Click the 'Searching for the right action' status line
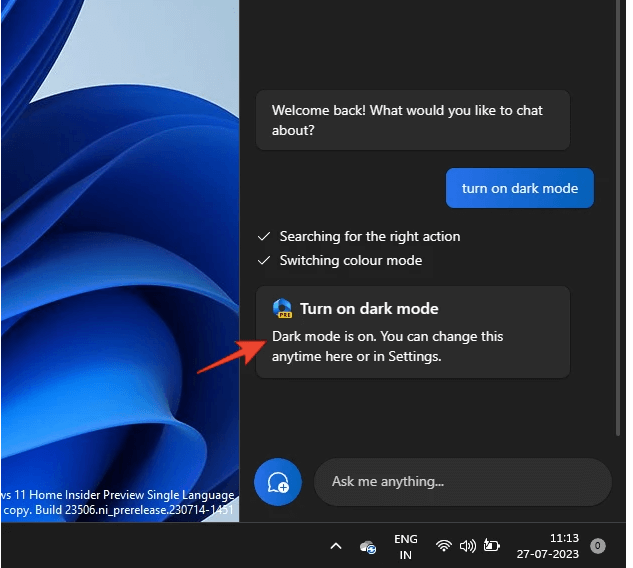This screenshot has height=568, width=633. click(370, 236)
